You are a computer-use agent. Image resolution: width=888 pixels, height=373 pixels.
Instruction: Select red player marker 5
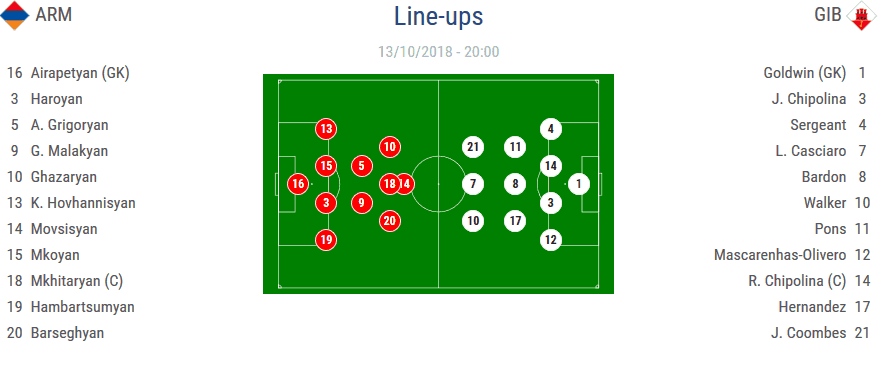(361, 166)
